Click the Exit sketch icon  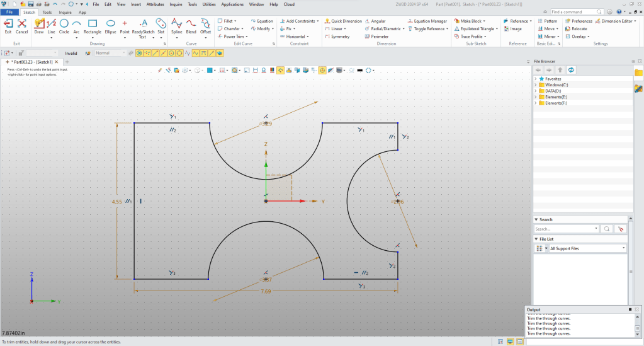(x=8, y=24)
